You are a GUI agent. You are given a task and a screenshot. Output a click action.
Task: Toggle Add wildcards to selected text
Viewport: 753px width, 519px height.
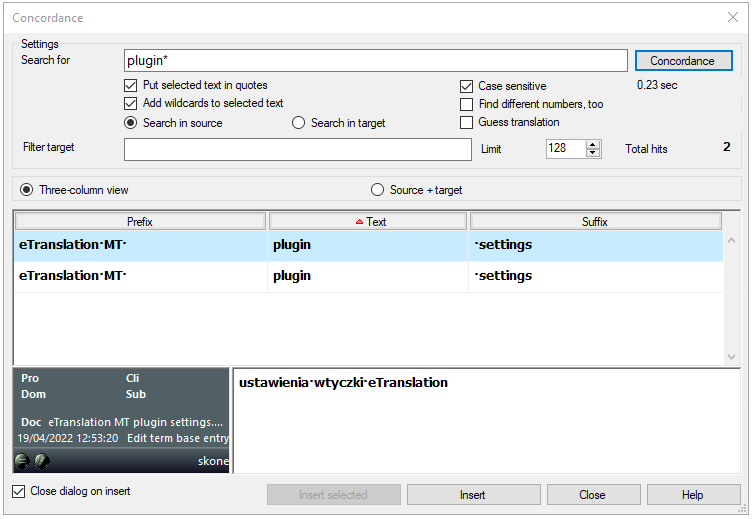tap(131, 103)
